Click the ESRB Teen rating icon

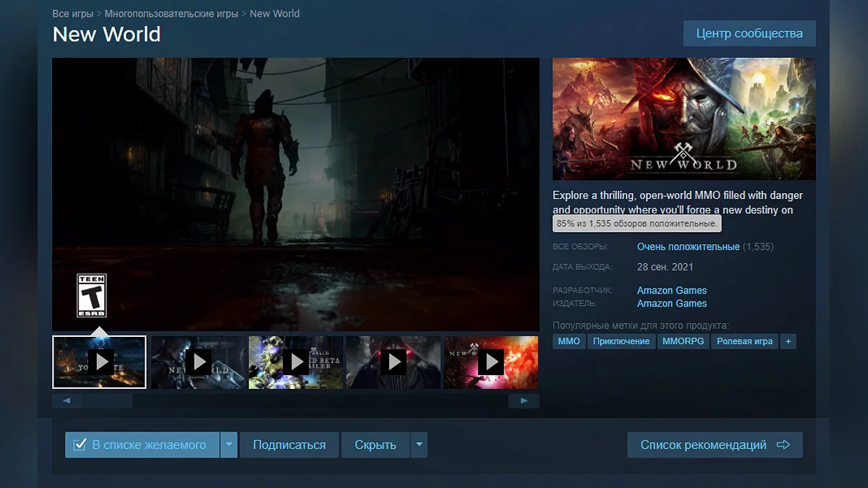click(92, 295)
